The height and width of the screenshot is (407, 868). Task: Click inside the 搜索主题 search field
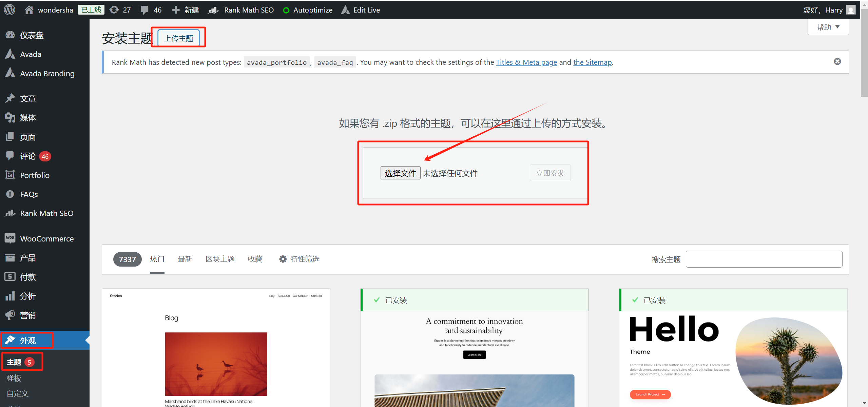point(763,259)
